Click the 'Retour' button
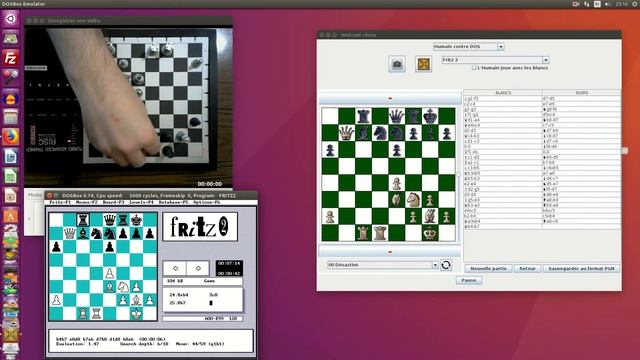The height and width of the screenshot is (360, 640). (527, 269)
